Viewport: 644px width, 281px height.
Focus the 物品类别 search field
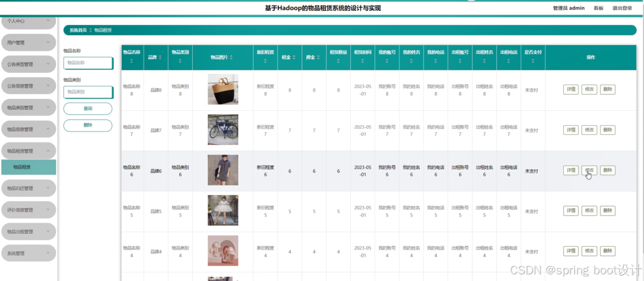(88, 92)
